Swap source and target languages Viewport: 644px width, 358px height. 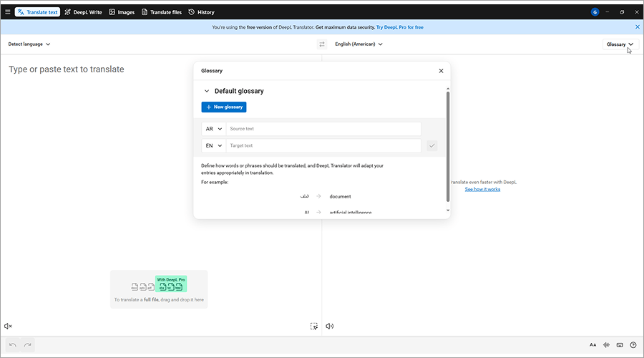[322, 44]
